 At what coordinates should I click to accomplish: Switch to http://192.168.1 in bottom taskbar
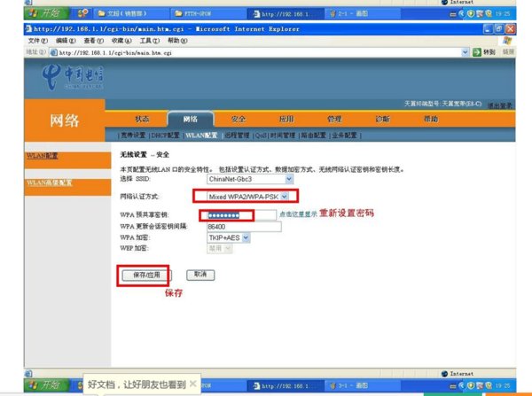point(286,385)
